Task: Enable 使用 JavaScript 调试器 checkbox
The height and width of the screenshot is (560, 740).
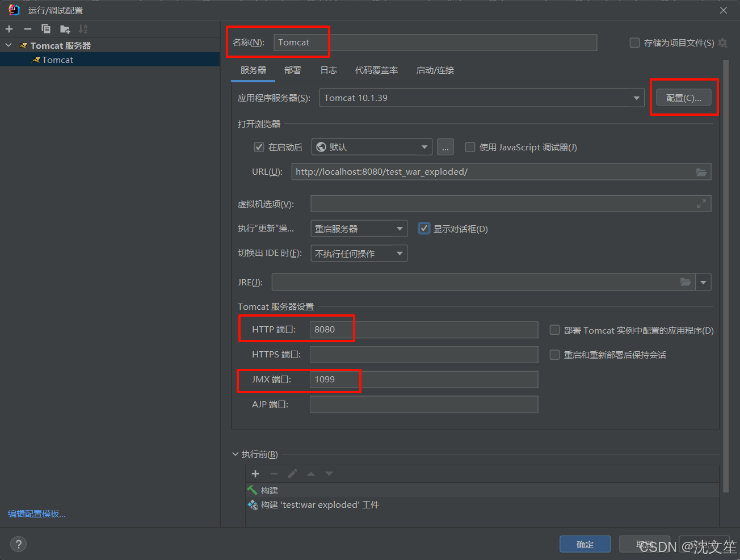Action: tap(470, 147)
